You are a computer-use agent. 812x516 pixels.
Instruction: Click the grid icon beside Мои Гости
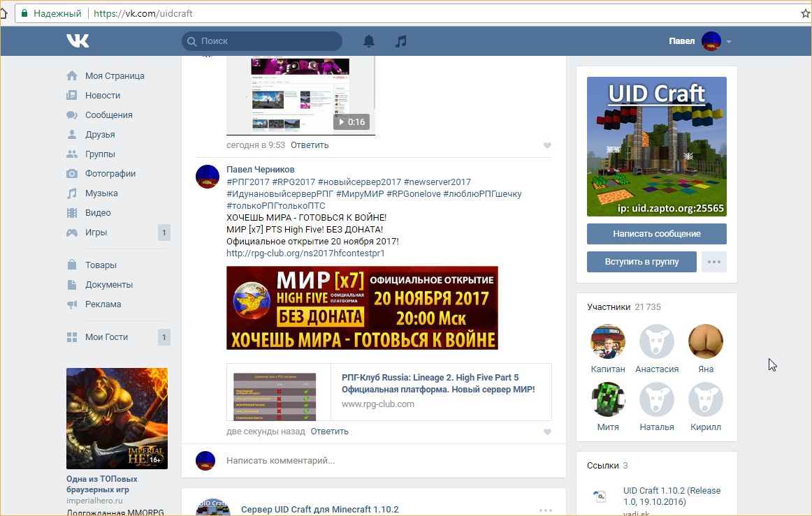72,337
